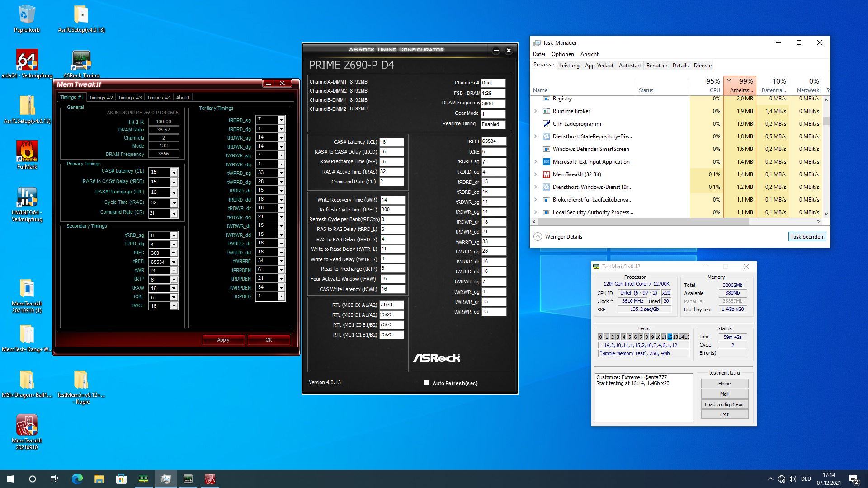868x488 pixels.
Task: Switch to TestMem5 taskbar icon
Action: (143, 479)
